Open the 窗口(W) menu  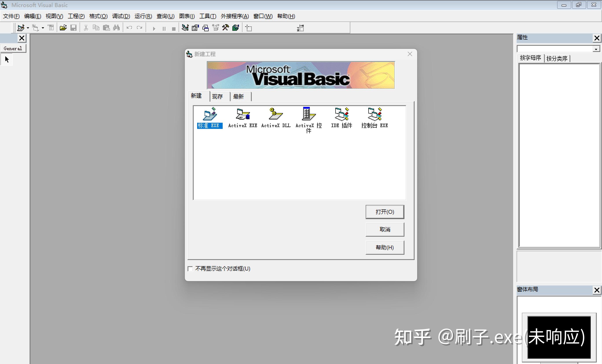[x=263, y=16]
